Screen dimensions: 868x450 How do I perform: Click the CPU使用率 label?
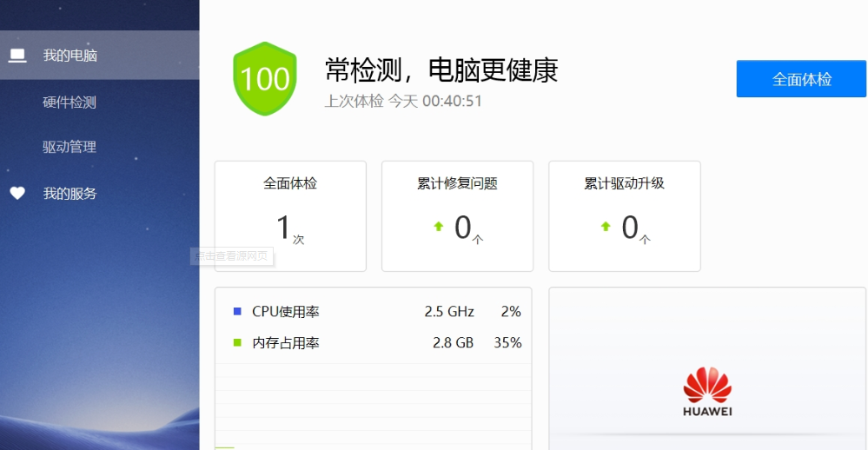click(x=286, y=312)
